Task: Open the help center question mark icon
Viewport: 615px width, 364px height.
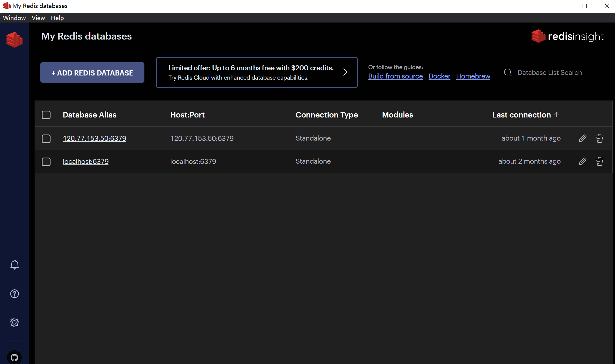Action: (15, 294)
